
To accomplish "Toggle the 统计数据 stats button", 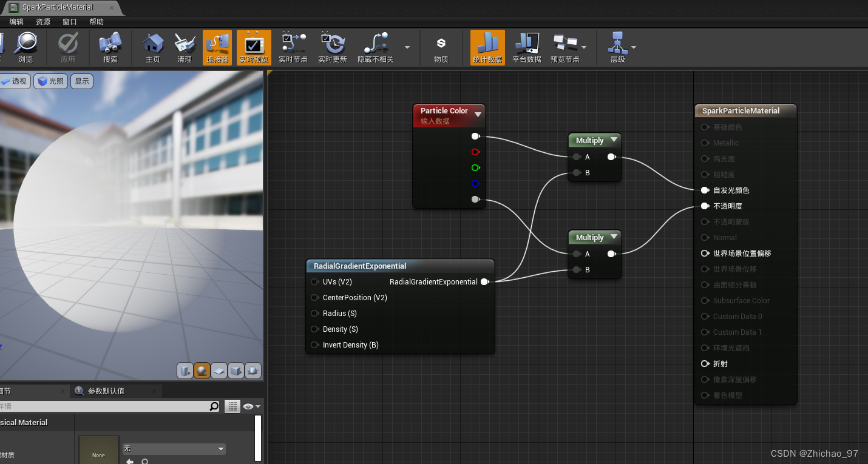I will click(487, 48).
